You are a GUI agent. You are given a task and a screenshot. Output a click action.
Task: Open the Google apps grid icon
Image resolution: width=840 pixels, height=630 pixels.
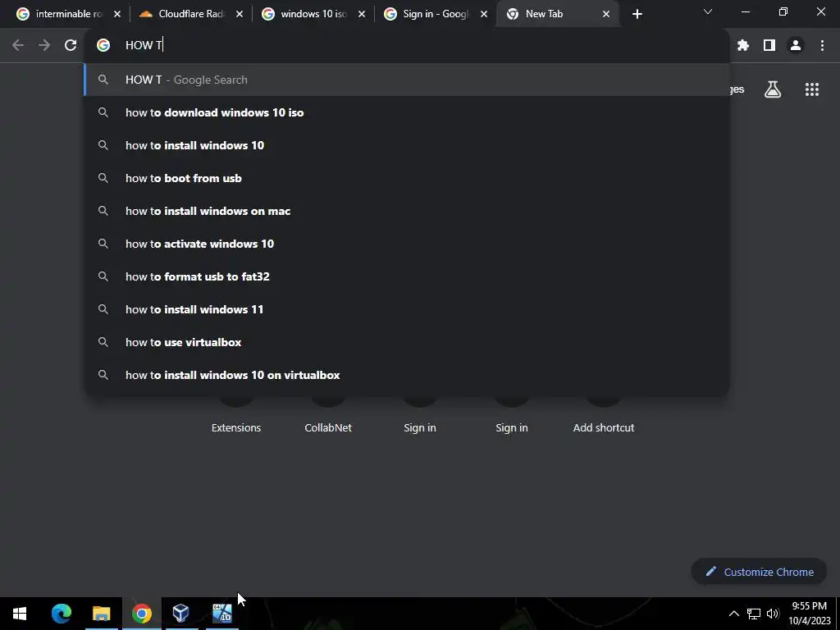(812, 89)
